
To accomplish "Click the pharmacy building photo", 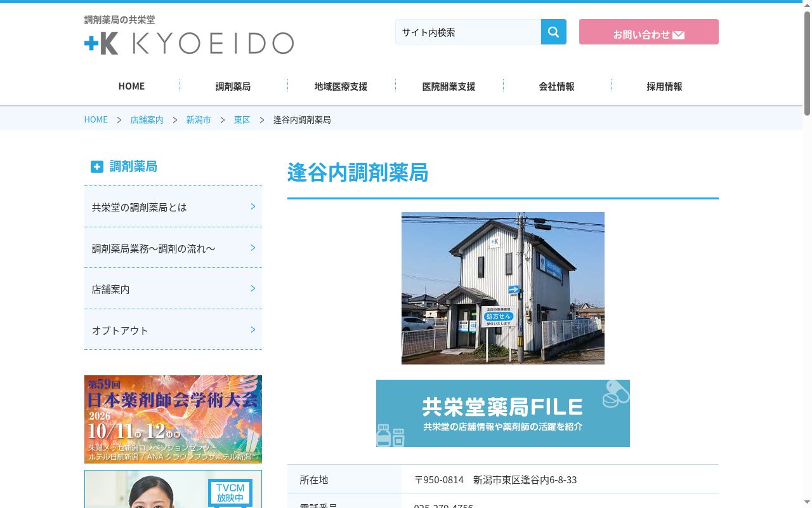I will 503,288.
